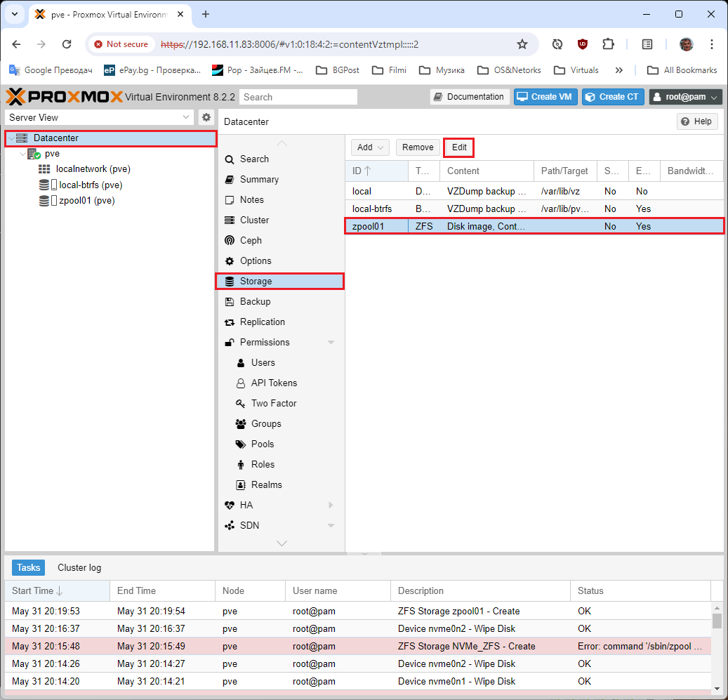
Task: Click the Datacenter server icon in tree
Action: pos(22,138)
